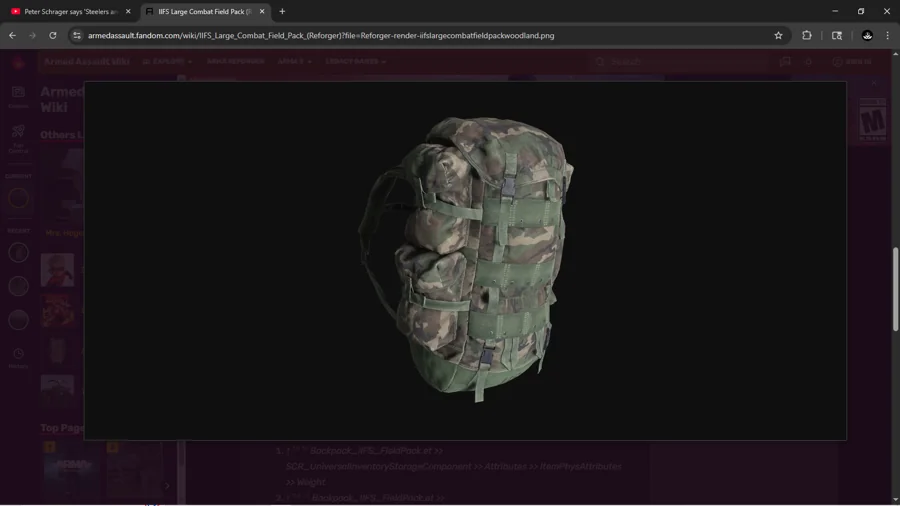The width and height of the screenshot is (900, 506).
Task: Select the IIFS Large Combat Field Pack tab
Action: pyautogui.click(x=205, y=11)
